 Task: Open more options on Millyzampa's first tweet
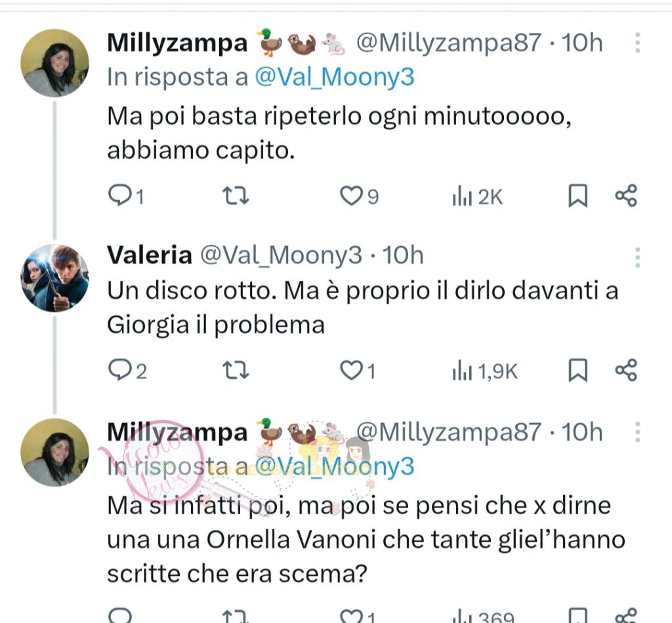pos(637,44)
